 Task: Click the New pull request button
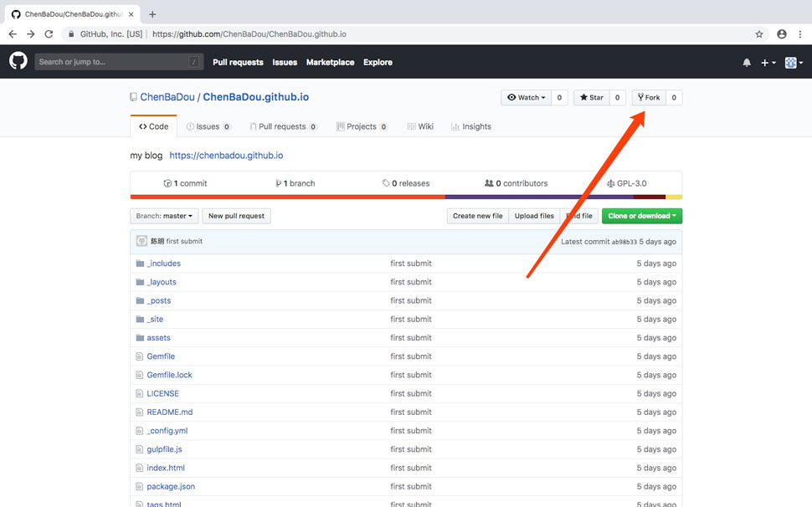pos(237,216)
